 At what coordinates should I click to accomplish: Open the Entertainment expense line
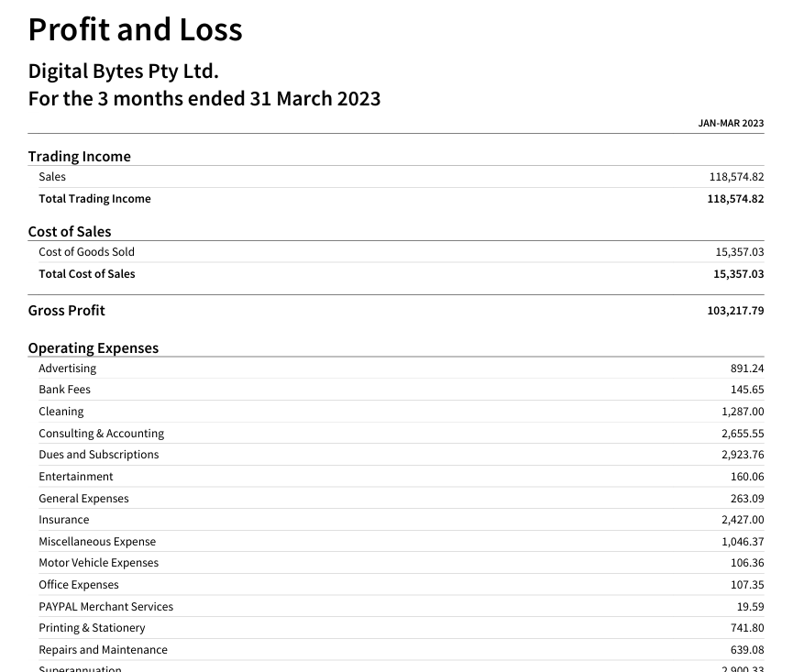click(76, 477)
